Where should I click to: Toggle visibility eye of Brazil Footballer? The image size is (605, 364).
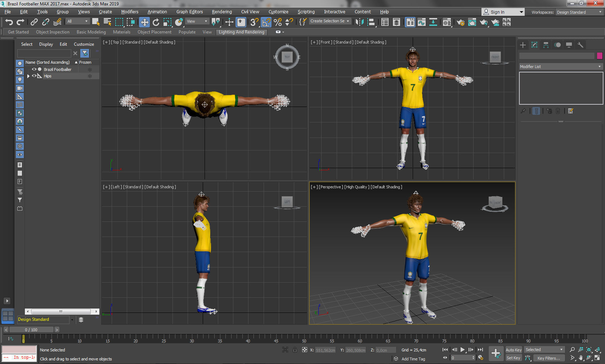coord(34,69)
